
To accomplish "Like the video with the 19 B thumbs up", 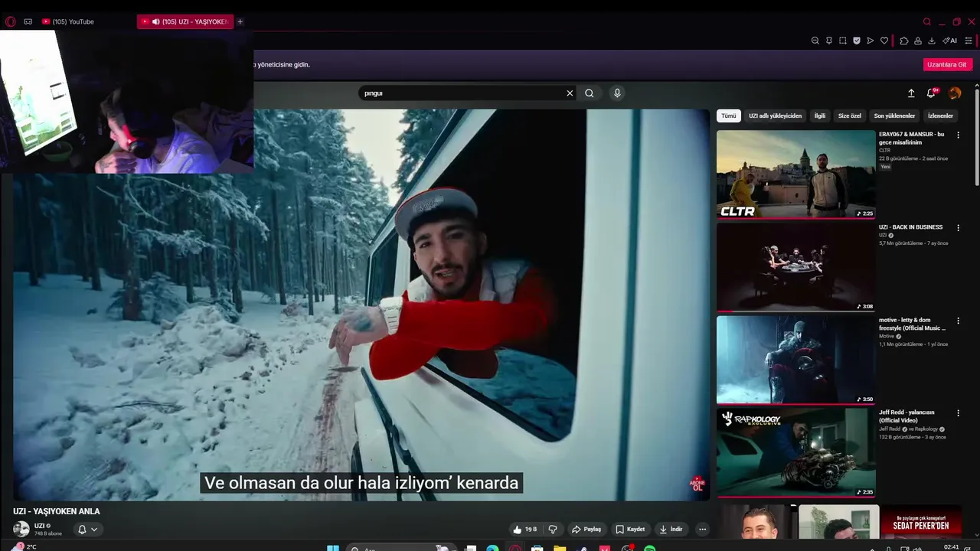I will [525, 530].
